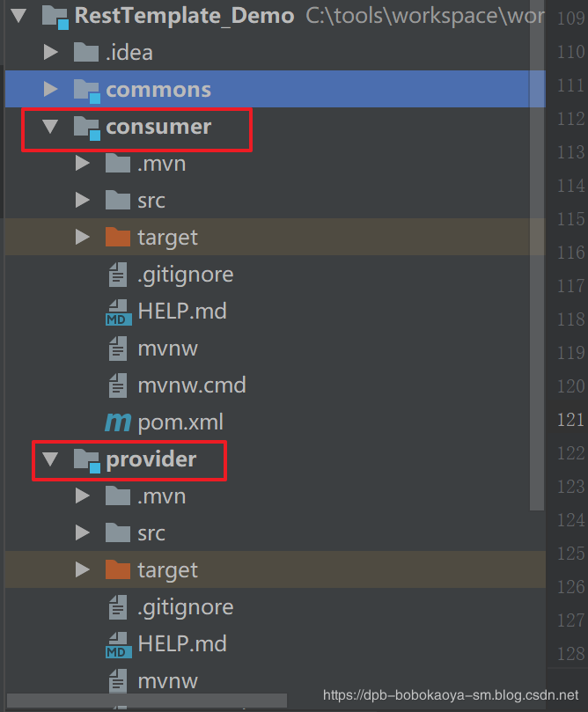The width and height of the screenshot is (588, 712).
Task: Expand the provider target folder arrow
Action: 82,570
